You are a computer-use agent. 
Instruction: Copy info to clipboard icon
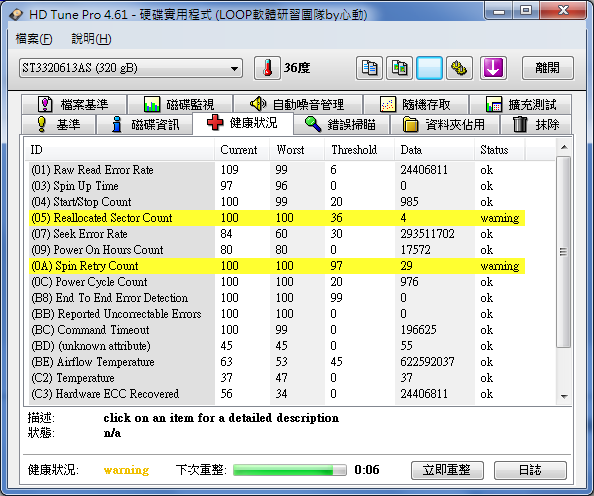pos(369,68)
